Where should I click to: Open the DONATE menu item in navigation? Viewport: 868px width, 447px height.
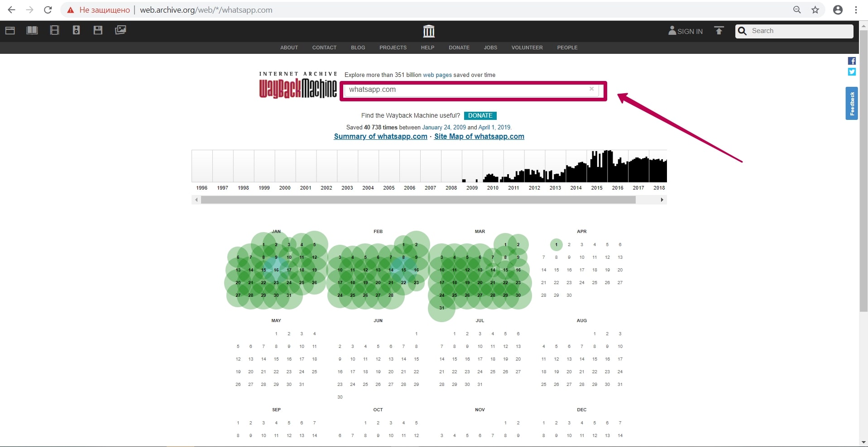click(x=459, y=48)
